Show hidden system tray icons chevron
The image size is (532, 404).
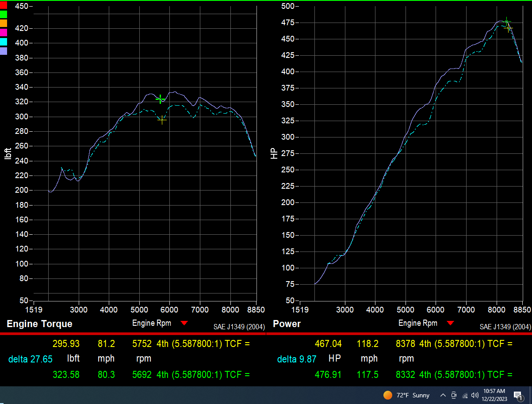(443, 395)
